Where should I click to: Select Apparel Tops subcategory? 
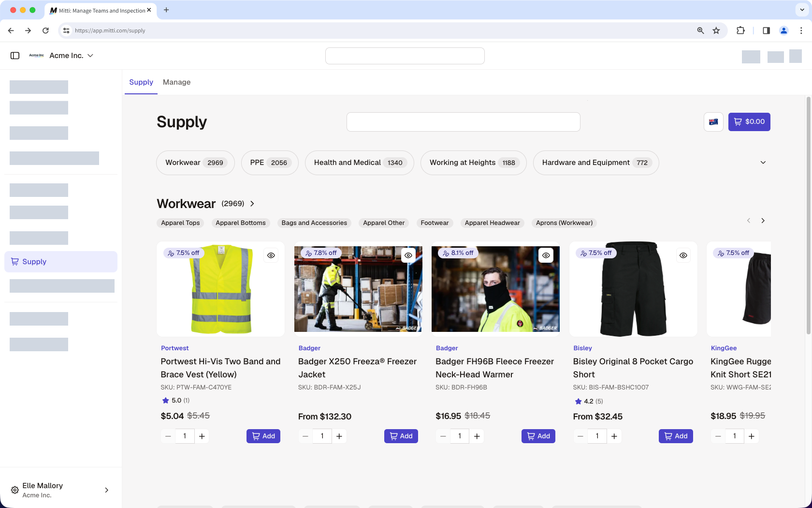pyautogui.click(x=180, y=223)
